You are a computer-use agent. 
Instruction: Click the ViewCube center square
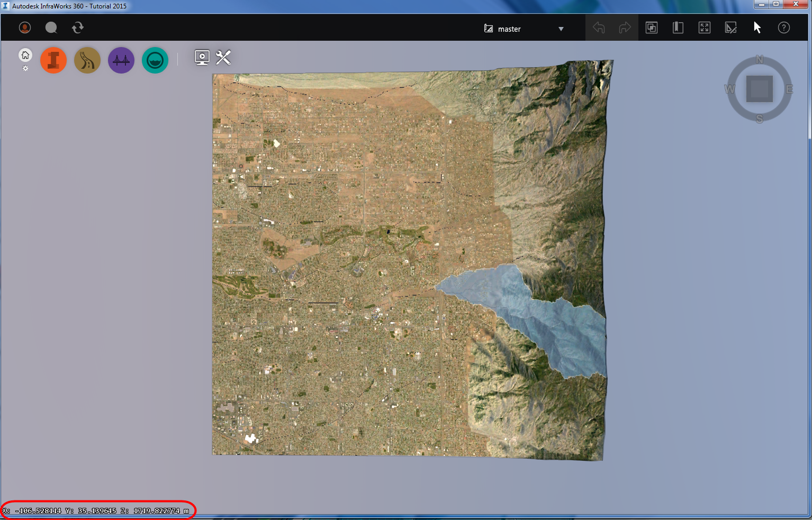tap(760, 89)
